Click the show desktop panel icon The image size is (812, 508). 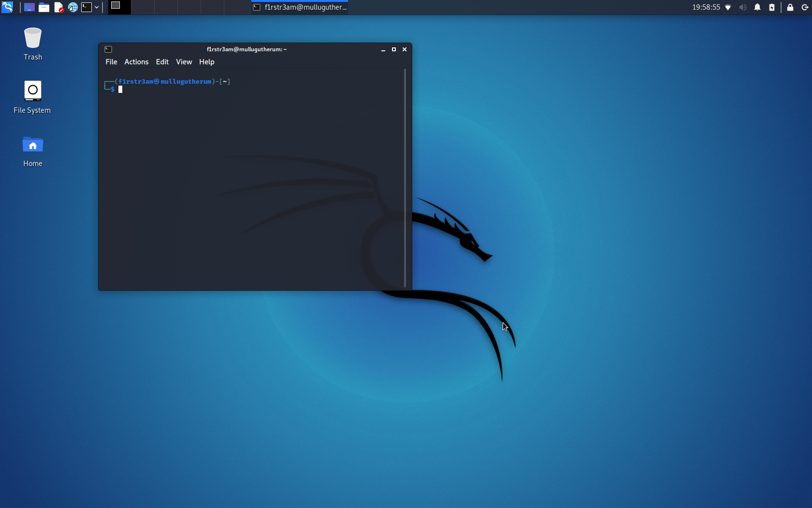29,7
